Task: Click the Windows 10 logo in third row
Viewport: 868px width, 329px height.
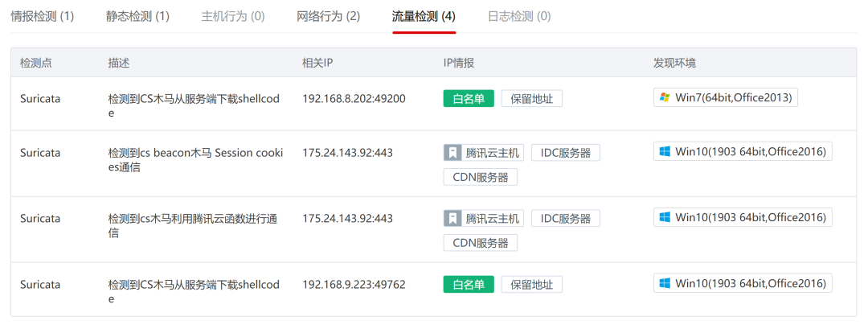Action: pos(665,217)
